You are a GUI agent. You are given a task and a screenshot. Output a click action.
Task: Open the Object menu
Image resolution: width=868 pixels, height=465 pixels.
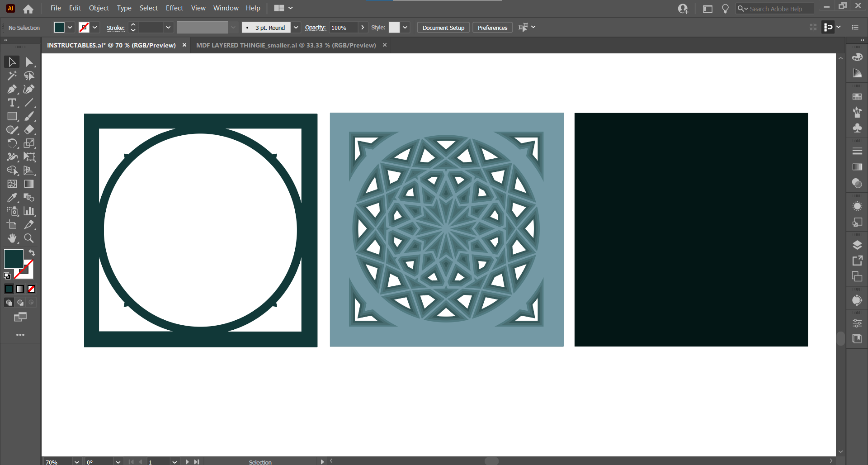tap(99, 8)
